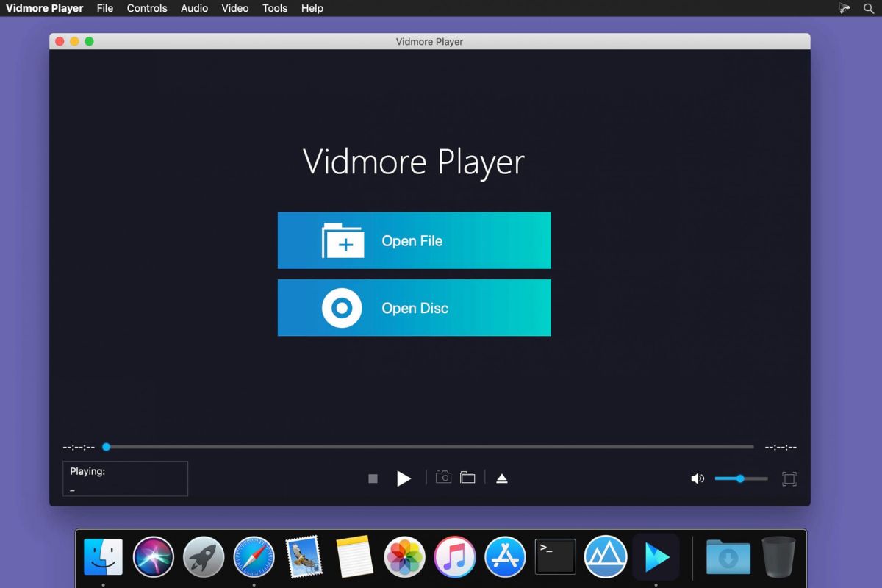Open the Downloads folder in Dock
Viewport: 882px width, 588px height.
click(728, 557)
